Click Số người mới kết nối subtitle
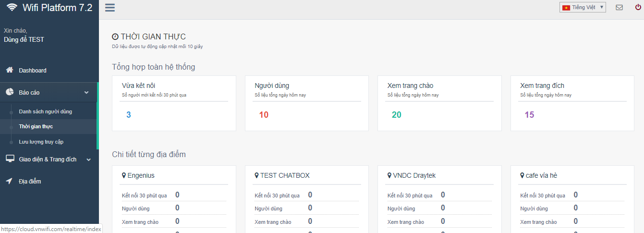This screenshot has width=644, height=233. (154, 95)
